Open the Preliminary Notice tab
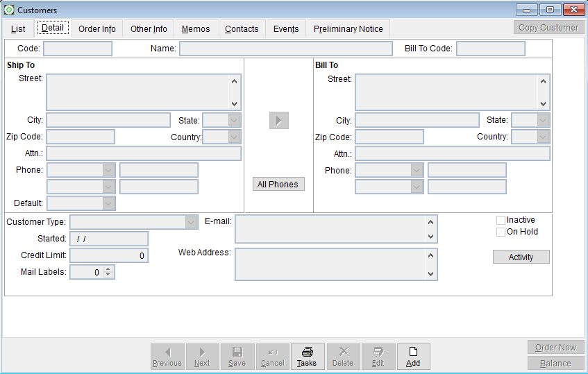The image size is (588, 374). coord(348,28)
